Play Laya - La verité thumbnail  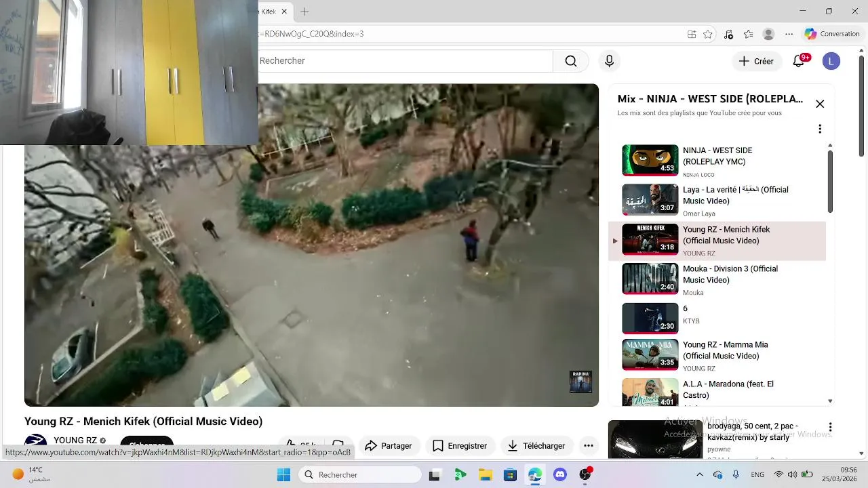pos(650,199)
